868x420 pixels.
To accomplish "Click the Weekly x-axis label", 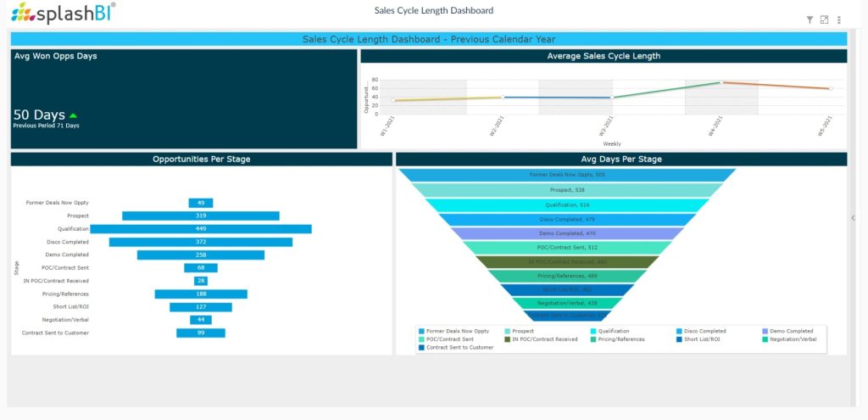I will click(x=612, y=143).
